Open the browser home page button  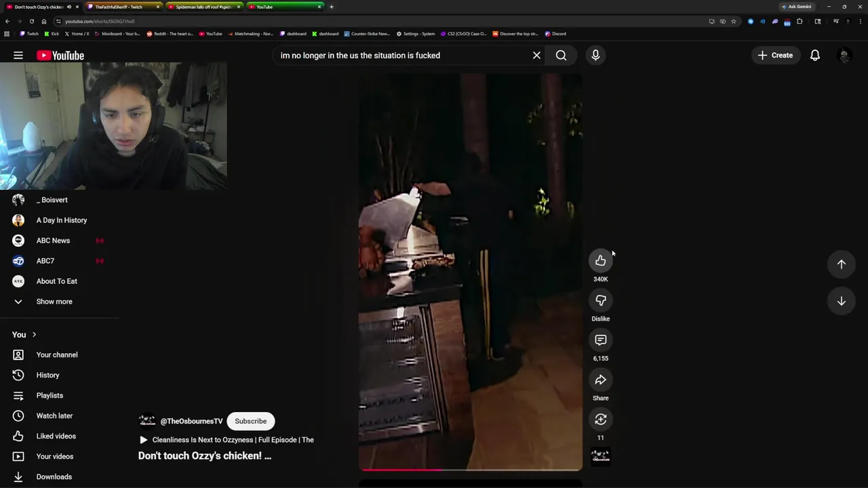point(44,21)
